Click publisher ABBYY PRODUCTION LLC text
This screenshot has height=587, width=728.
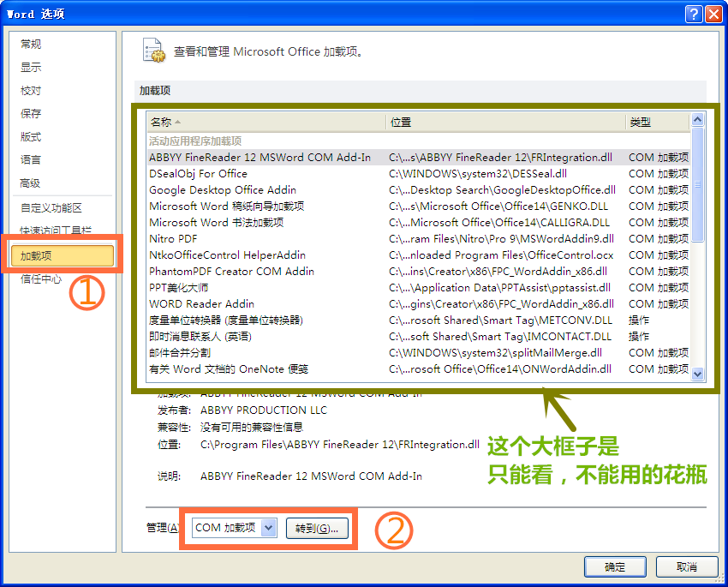click(x=264, y=410)
